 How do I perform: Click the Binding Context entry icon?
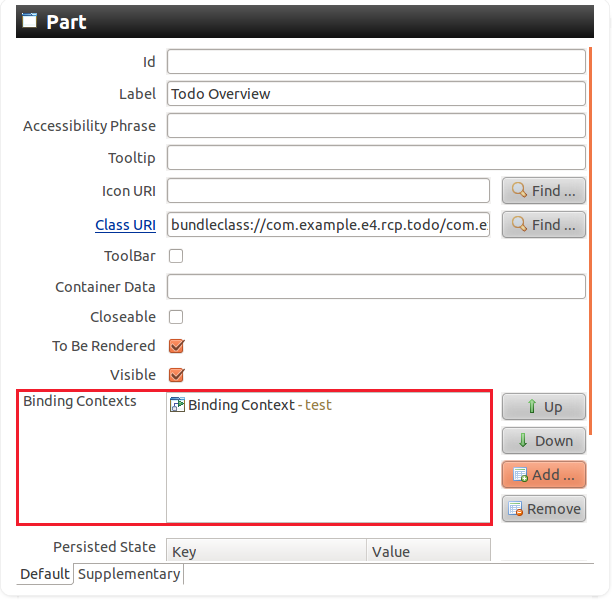177,405
